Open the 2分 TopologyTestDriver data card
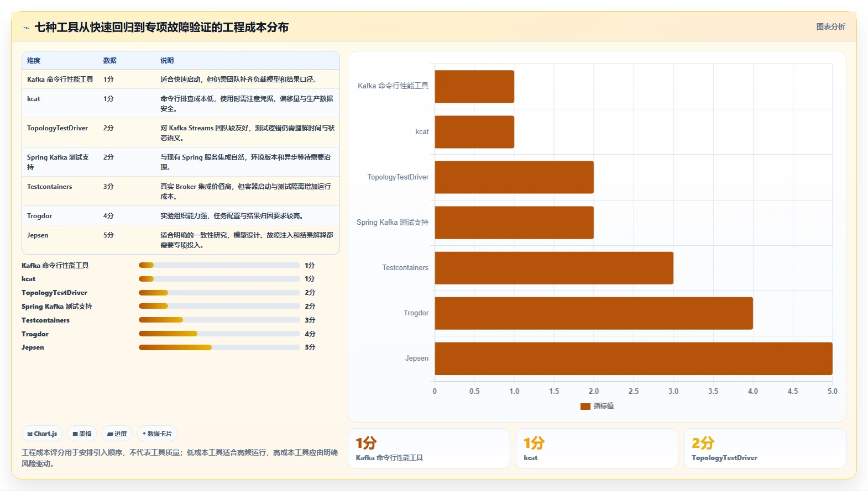 765,448
